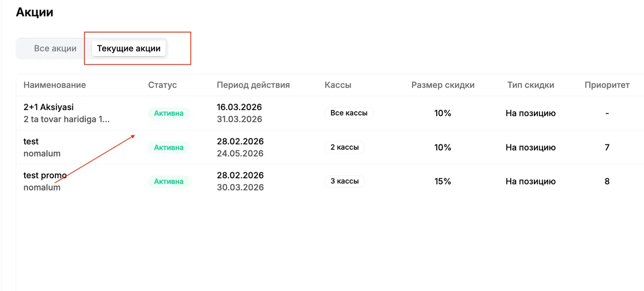Click the 15% discount value
The width and height of the screenshot is (644, 291).
click(x=443, y=181)
